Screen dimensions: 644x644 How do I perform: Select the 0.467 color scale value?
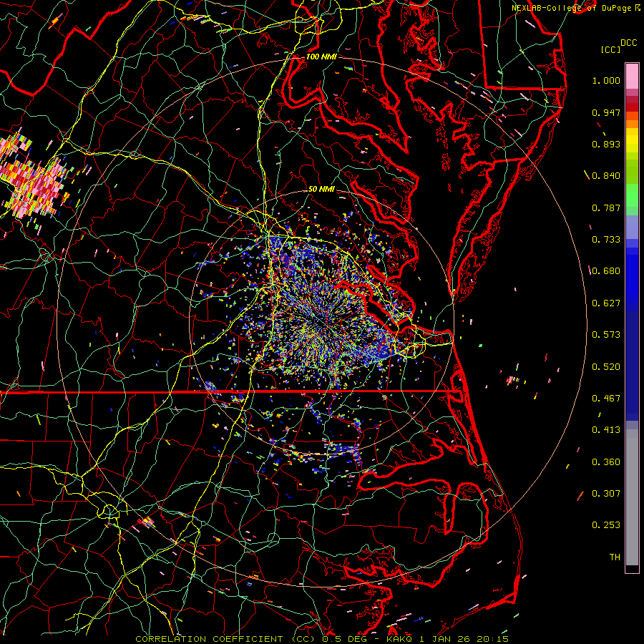pyautogui.click(x=606, y=399)
